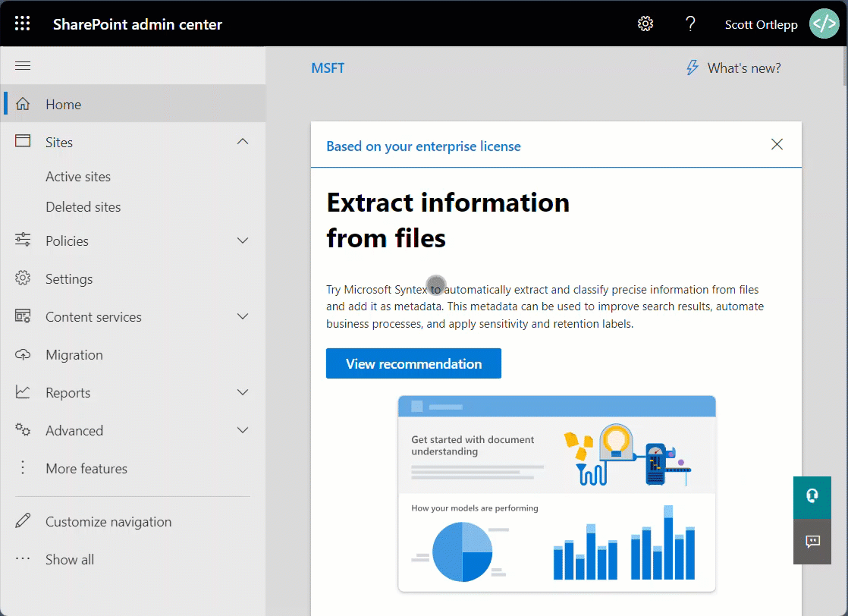The height and width of the screenshot is (616, 848).
Task: Open Scott Ortlepp account avatar
Action: (824, 24)
